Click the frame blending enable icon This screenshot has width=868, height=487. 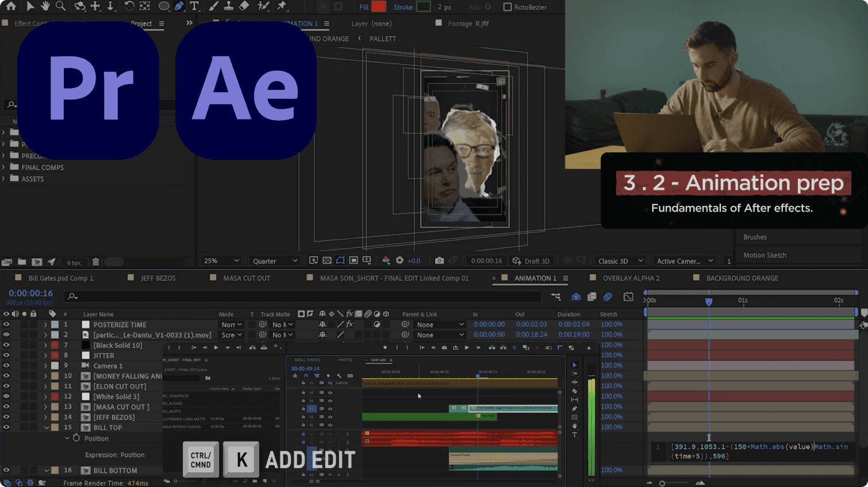592,297
